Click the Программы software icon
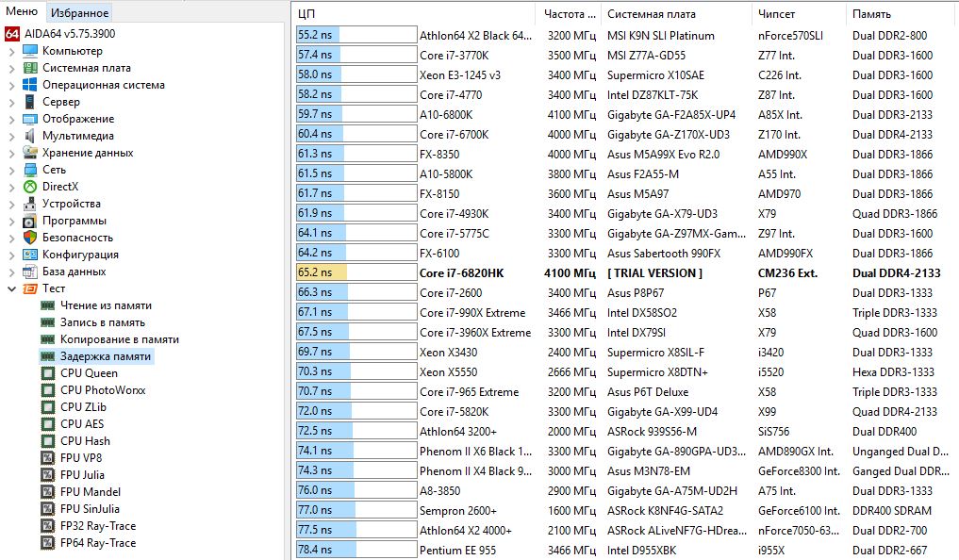 click(x=30, y=221)
